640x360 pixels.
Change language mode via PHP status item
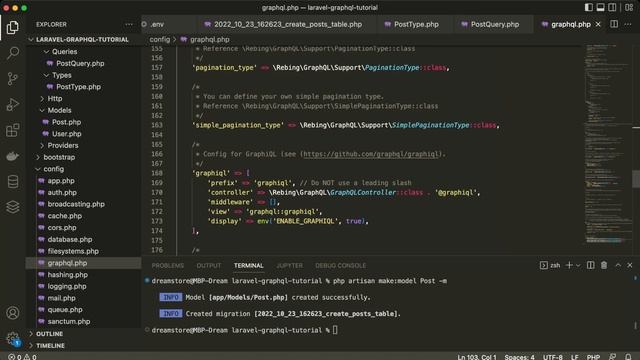point(593,357)
